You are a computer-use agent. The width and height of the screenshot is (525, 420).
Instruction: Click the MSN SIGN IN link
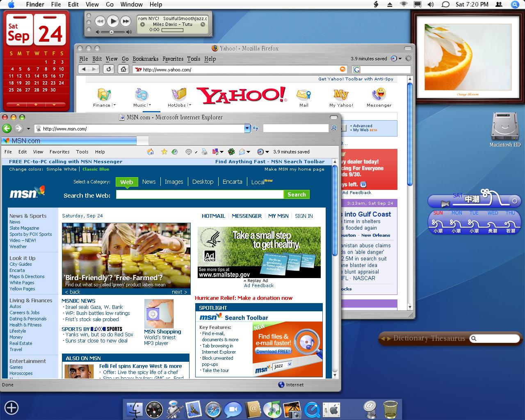tap(304, 216)
